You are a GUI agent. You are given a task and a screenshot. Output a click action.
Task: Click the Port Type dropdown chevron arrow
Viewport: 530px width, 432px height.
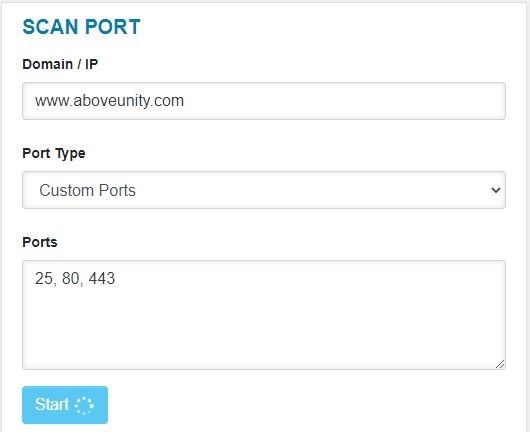(x=496, y=190)
